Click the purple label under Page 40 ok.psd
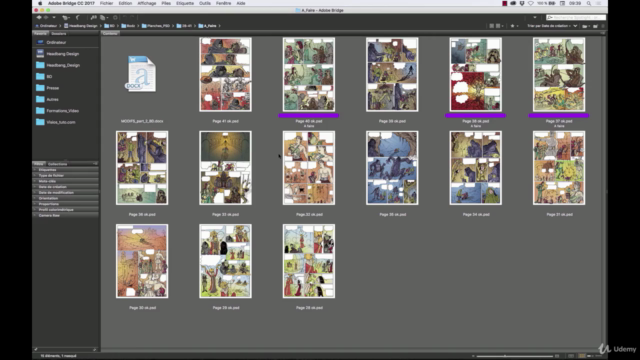The image size is (640, 360). click(309, 116)
